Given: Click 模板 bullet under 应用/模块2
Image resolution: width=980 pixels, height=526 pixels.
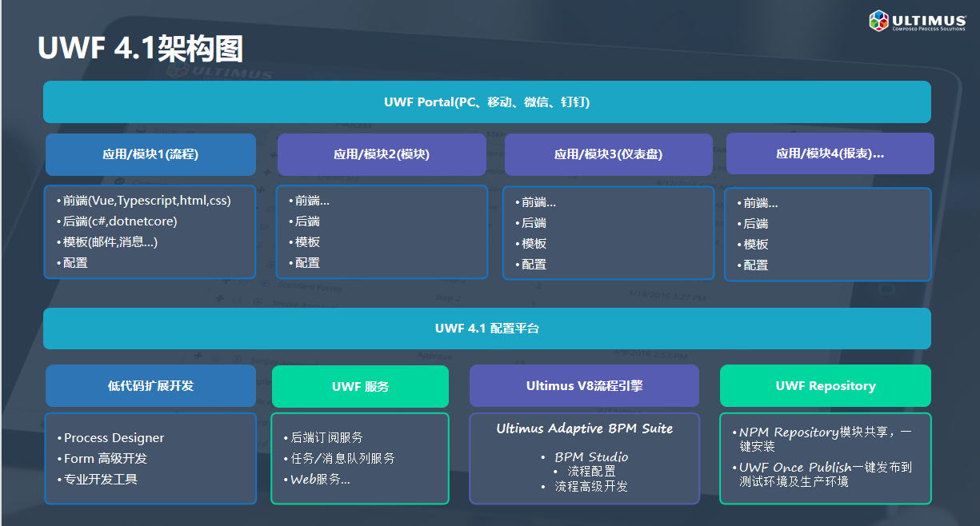Looking at the screenshot, I should coord(304,242).
